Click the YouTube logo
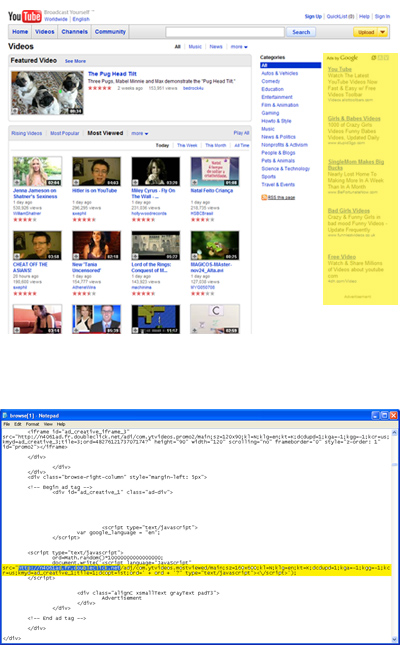Image resolution: width=400 pixels, height=645 pixels. pyautogui.click(x=25, y=16)
